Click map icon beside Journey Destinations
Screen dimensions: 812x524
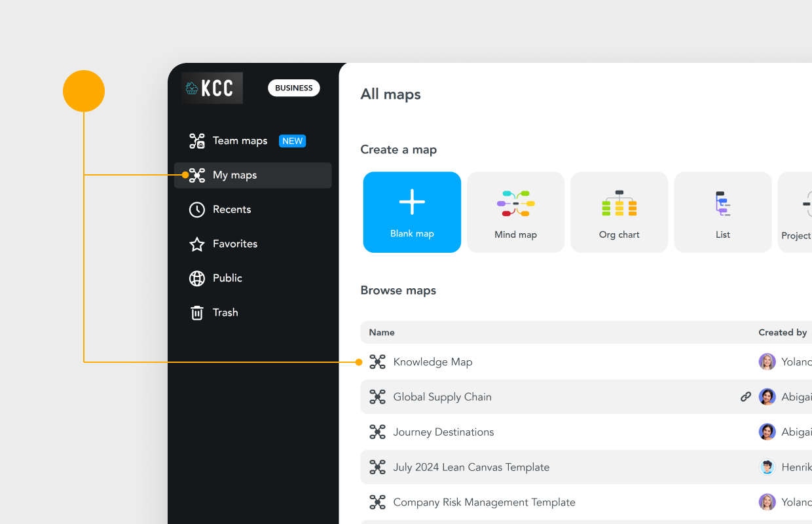coord(377,432)
